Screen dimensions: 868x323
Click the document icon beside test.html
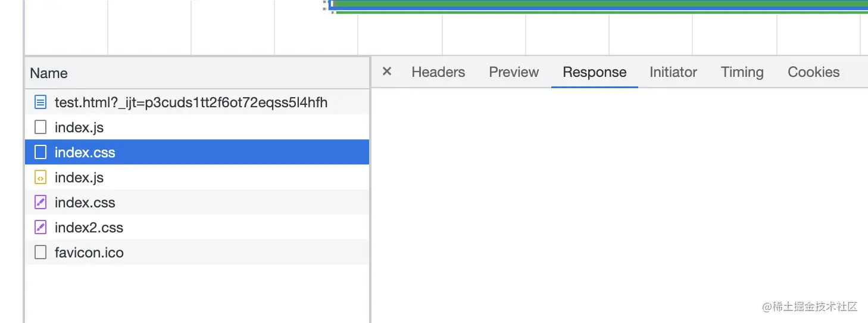pos(40,103)
